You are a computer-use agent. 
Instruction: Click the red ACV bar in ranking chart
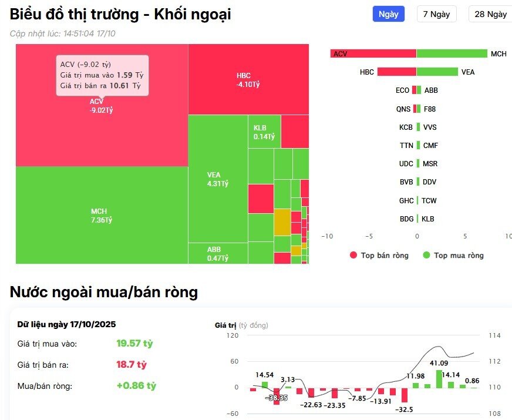(x=373, y=53)
